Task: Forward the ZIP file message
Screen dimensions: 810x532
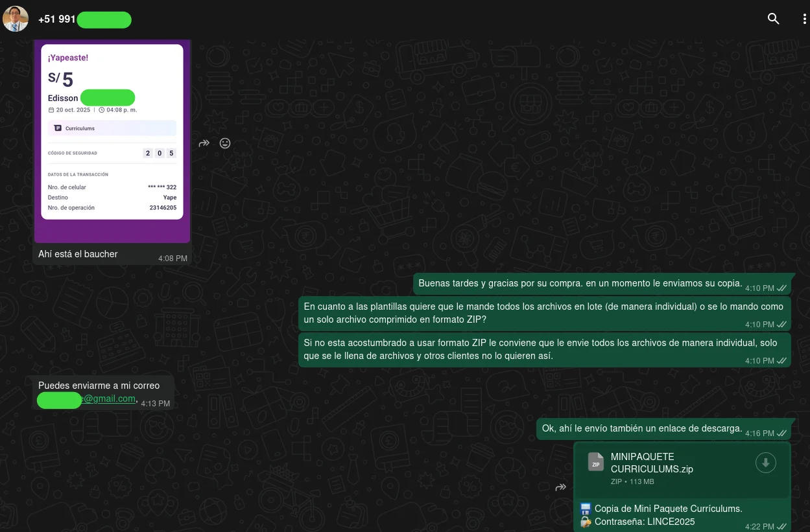Action: (x=561, y=487)
